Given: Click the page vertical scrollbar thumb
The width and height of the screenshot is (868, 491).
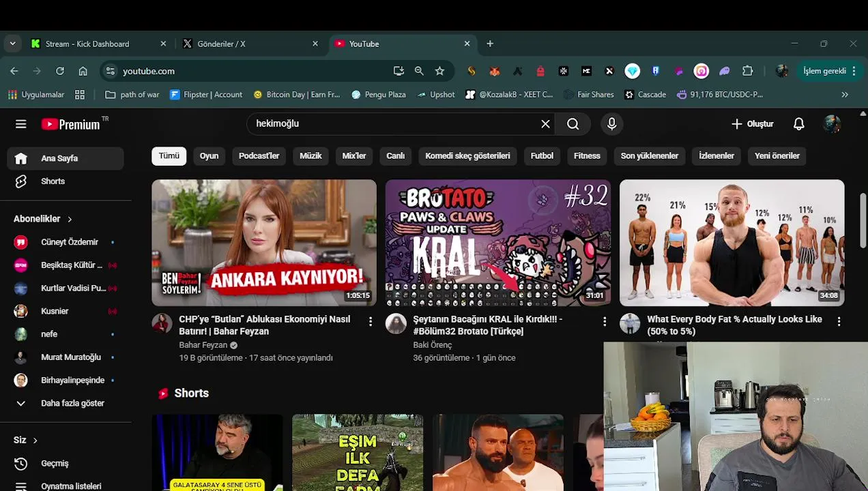Looking at the screenshot, I should pos(863,222).
